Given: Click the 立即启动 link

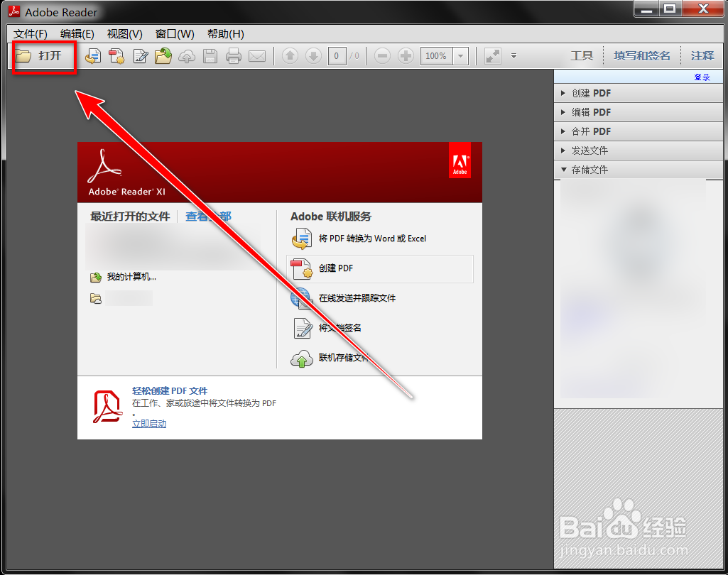Looking at the screenshot, I should 149,424.
